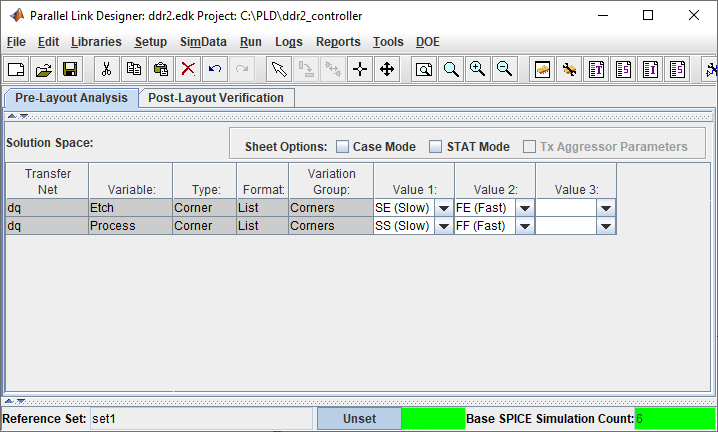The width and height of the screenshot is (718, 432).
Task: Click the Variation Group column header
Action: pyautogui.click(x=331, y=181)
